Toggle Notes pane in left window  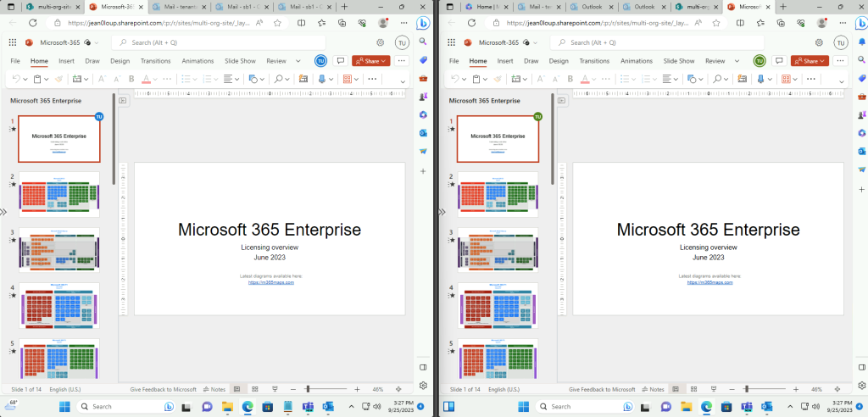click(214, 389)
